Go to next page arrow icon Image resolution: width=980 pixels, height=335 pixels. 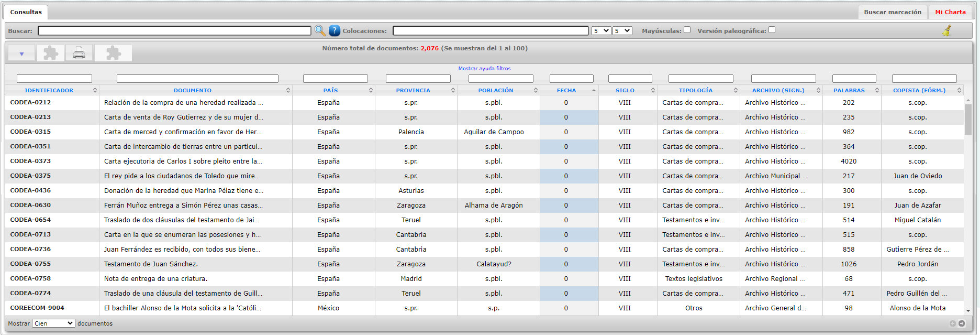tap(962, 323)
